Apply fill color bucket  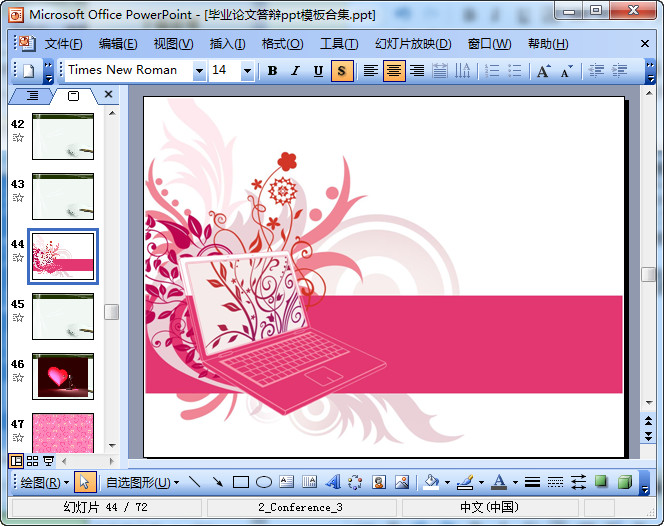coord(431,482)
